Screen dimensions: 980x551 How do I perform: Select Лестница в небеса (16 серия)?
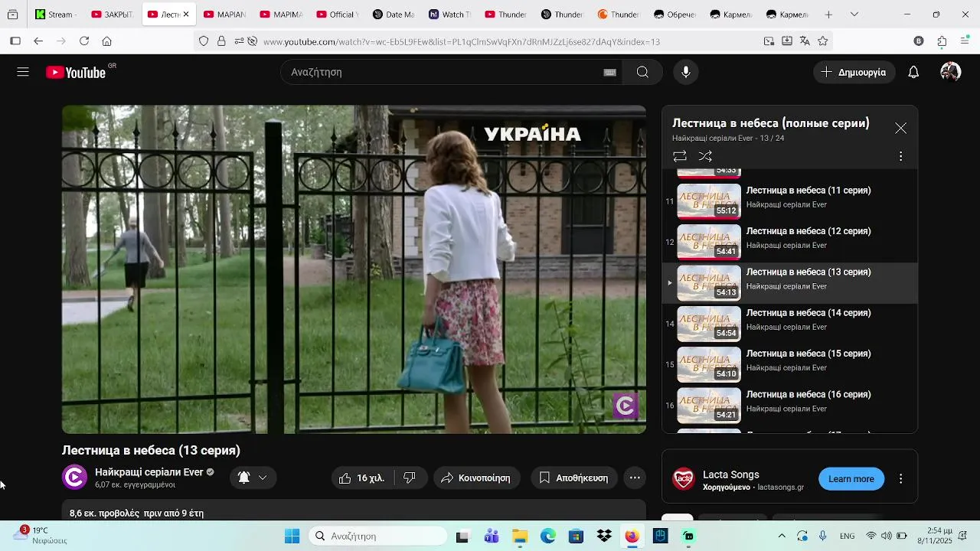[x=789, y=406]
